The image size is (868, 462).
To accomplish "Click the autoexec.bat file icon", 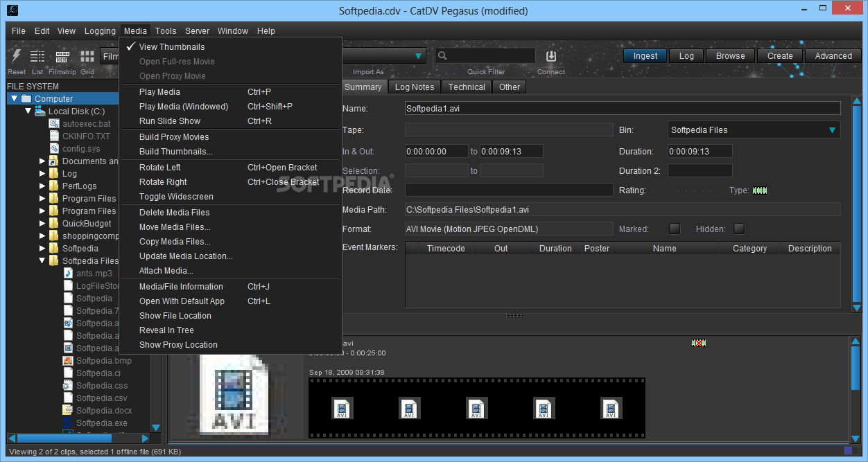I will [x=55, y=124].
